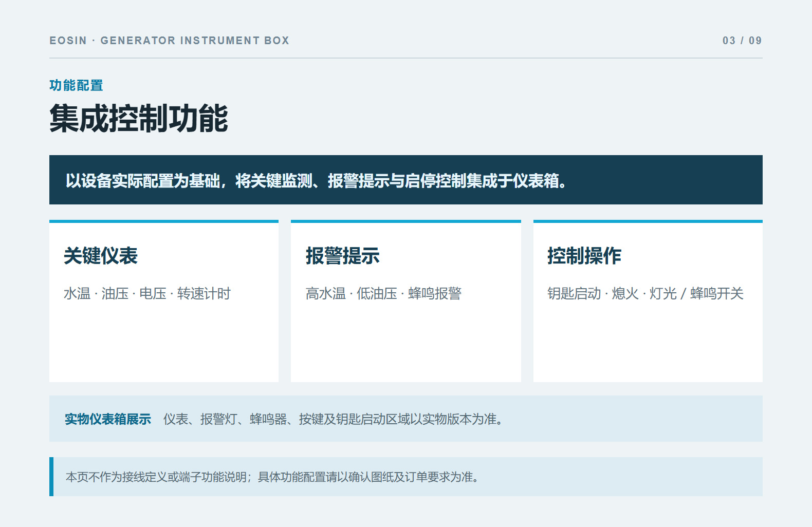Click the text 钥匙启动 · 熄火 · 灯光 / 蜂鸣开关
This screenshot has width=812, height=527.
[645, 293]
